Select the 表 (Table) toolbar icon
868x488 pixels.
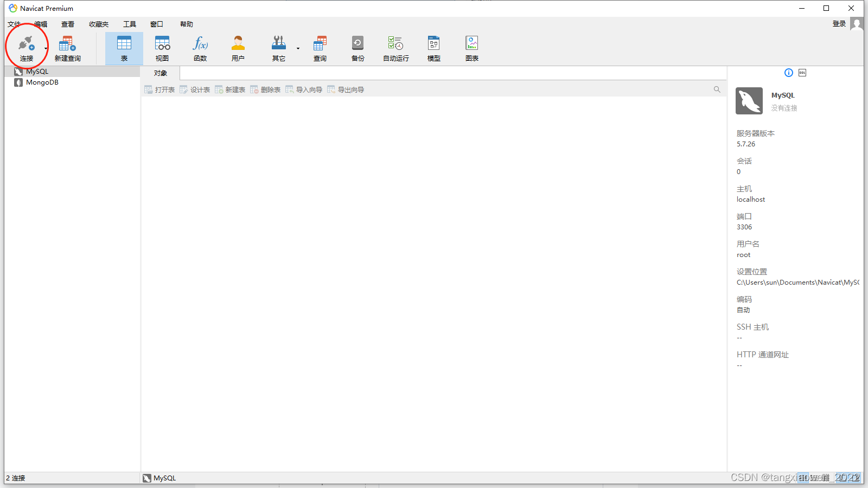coord(124,48)
